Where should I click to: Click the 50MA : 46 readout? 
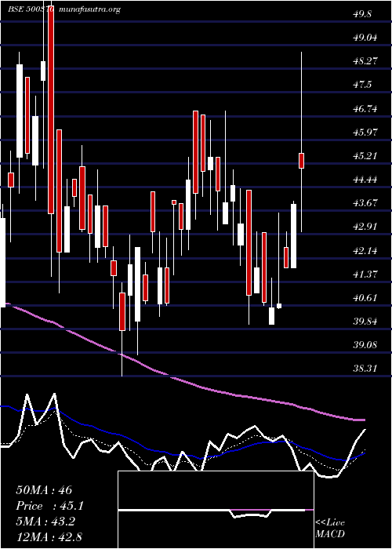tap(44, 490)
